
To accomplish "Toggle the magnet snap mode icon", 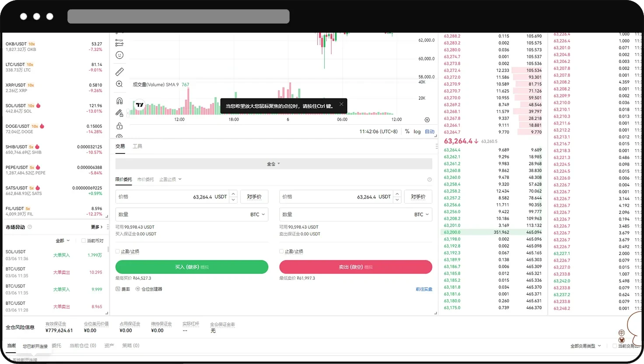I will click(x=119, y=101).
